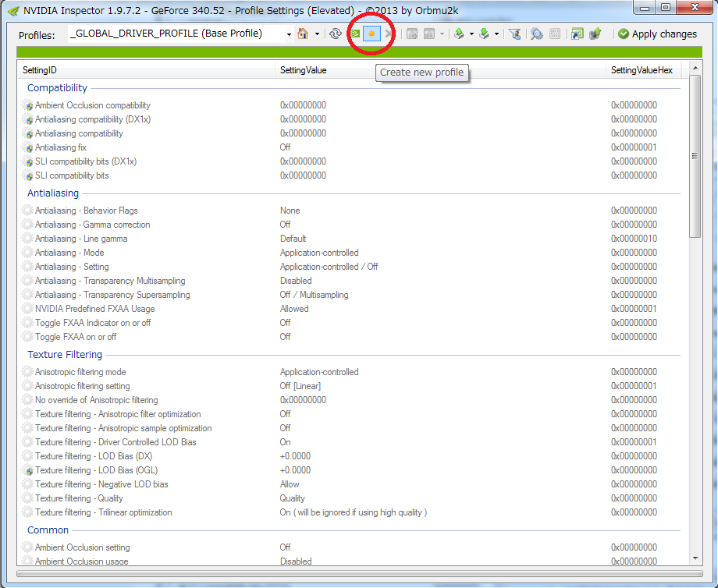Click the Allow value for Negative LOD bias
This screenshot has width=718, height=588.
290,484
